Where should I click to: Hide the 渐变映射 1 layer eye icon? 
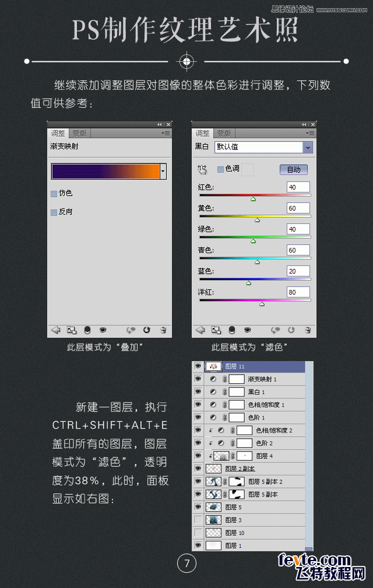point(198,379)
